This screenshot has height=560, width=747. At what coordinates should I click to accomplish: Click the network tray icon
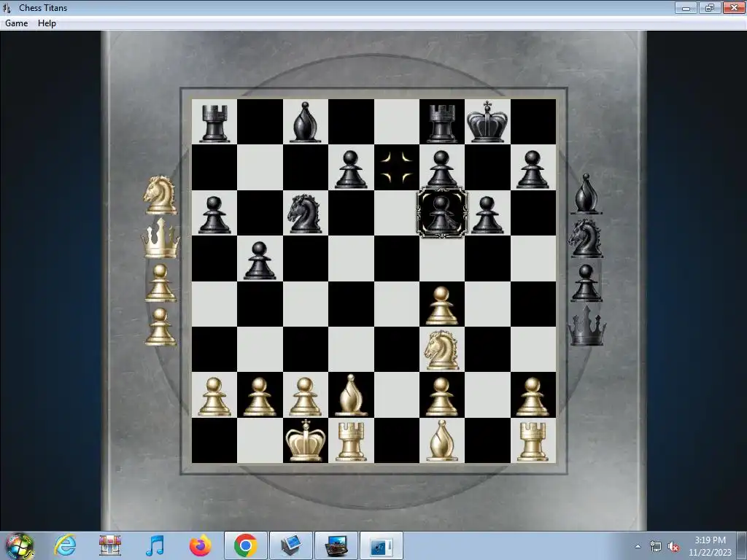[x=656, y=547]
